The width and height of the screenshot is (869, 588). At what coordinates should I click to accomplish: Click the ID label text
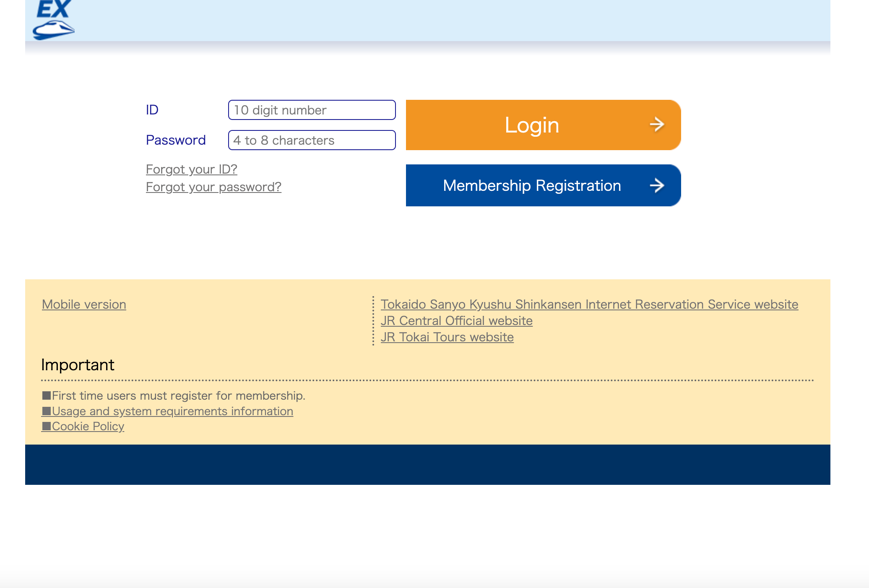(x=152, y=110)
